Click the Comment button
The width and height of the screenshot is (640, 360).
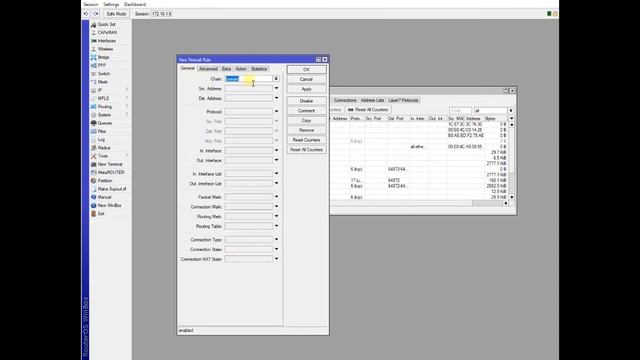click(306, 111)
